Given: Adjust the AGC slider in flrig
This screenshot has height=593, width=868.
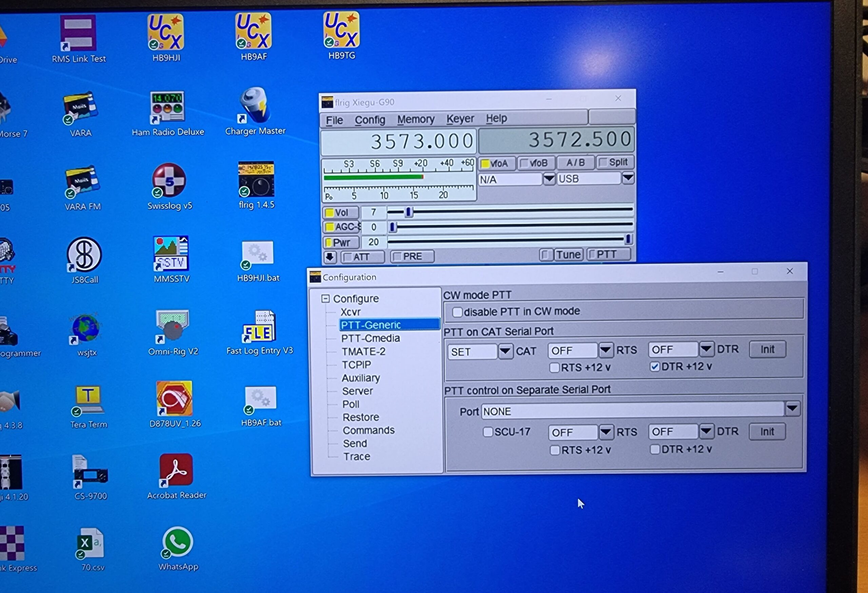Looking at the screenshot, I should (510, 226).
